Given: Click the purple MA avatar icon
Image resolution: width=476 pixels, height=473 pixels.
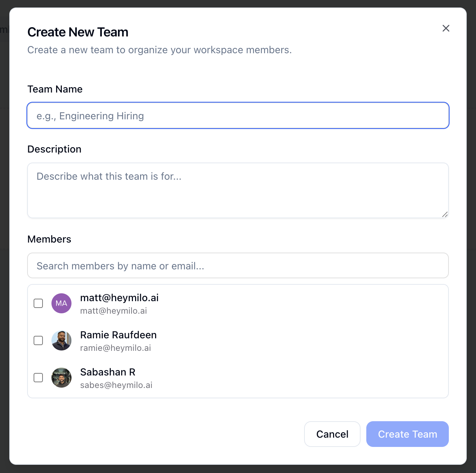Looking at the screenshot, I should 61,303.
